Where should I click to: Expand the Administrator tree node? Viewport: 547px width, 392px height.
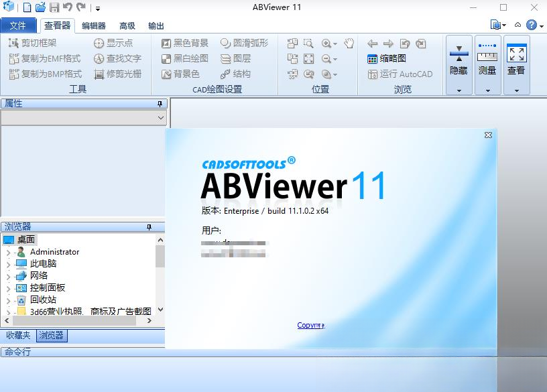[8, 252]
